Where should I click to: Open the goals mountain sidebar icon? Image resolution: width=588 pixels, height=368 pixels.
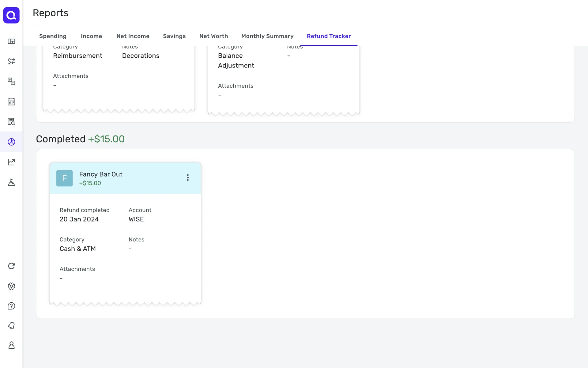11,182
